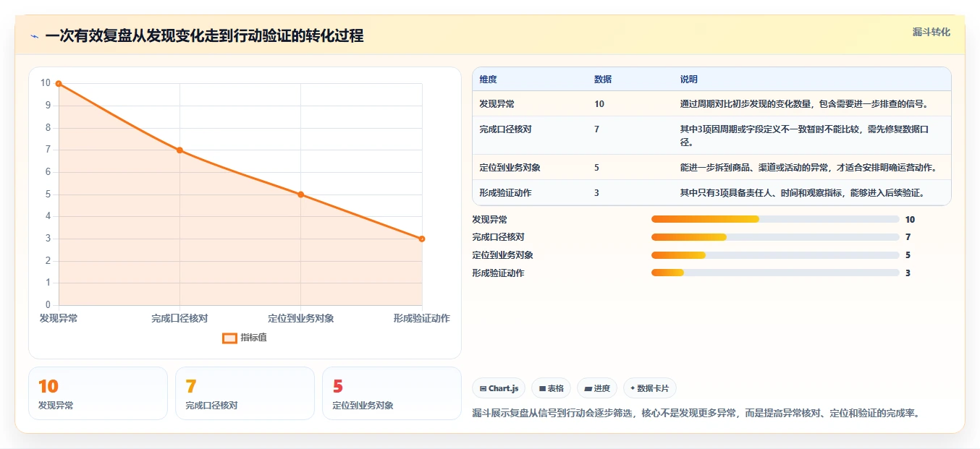
Task: Select the 表格 chip
Action: pos(551,388)
